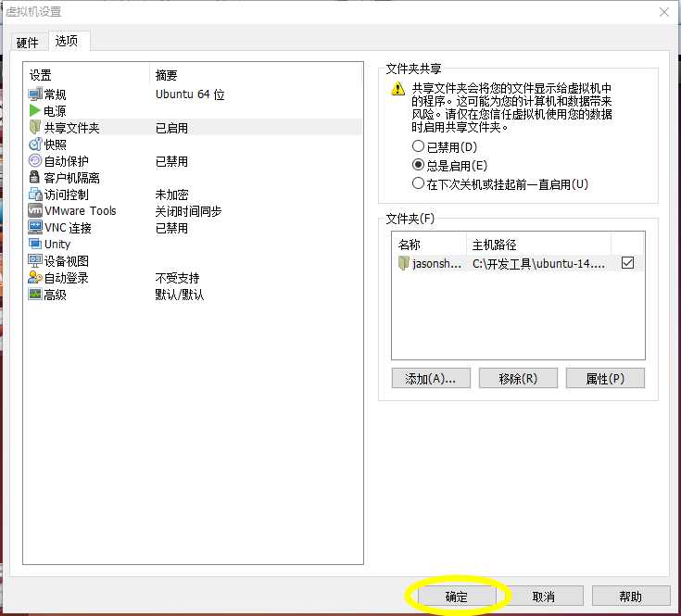
Task: Click the General (常规) monitor icon
Action: (35, 94)
